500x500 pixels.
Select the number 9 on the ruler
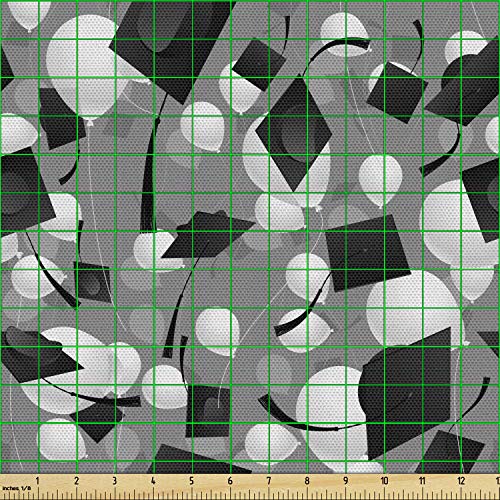pyautogui.click(x=346, y=481)
